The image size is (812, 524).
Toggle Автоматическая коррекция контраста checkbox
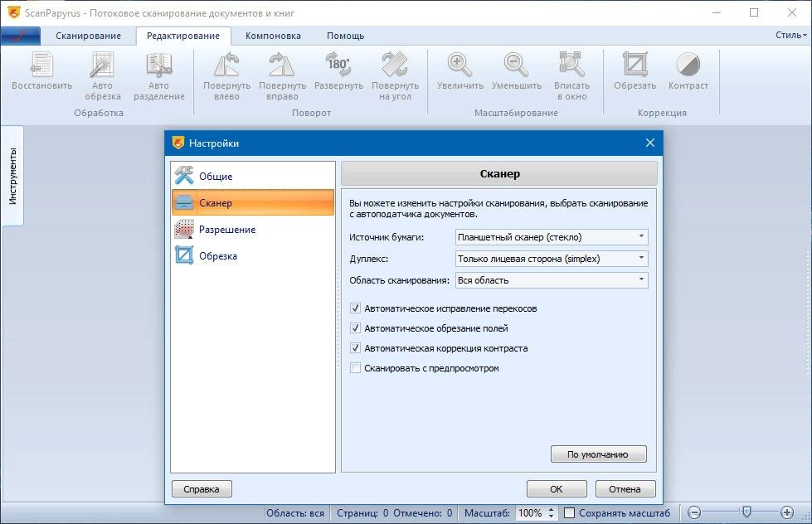(355, 348)
